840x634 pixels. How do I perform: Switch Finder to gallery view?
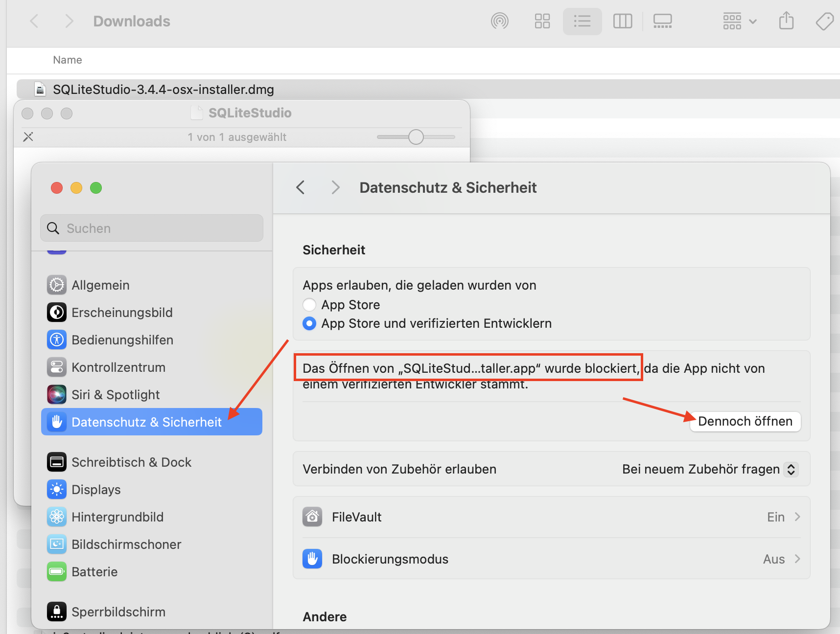[662, 21]
